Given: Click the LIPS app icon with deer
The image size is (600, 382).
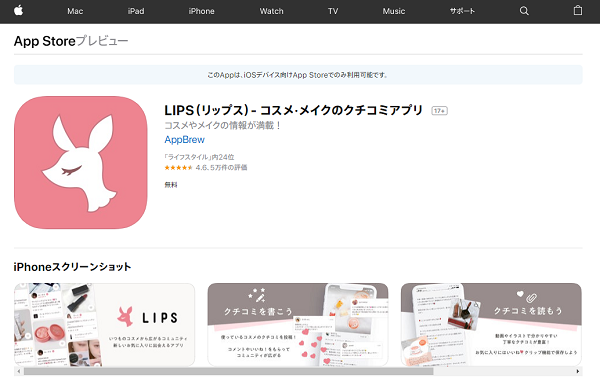Looking at the screenshot, I should point(81,162).
